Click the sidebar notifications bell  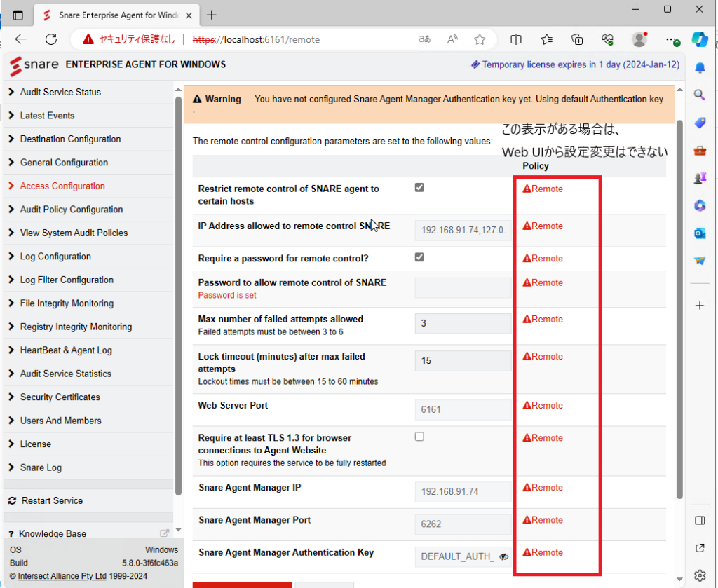click(700, 68)
